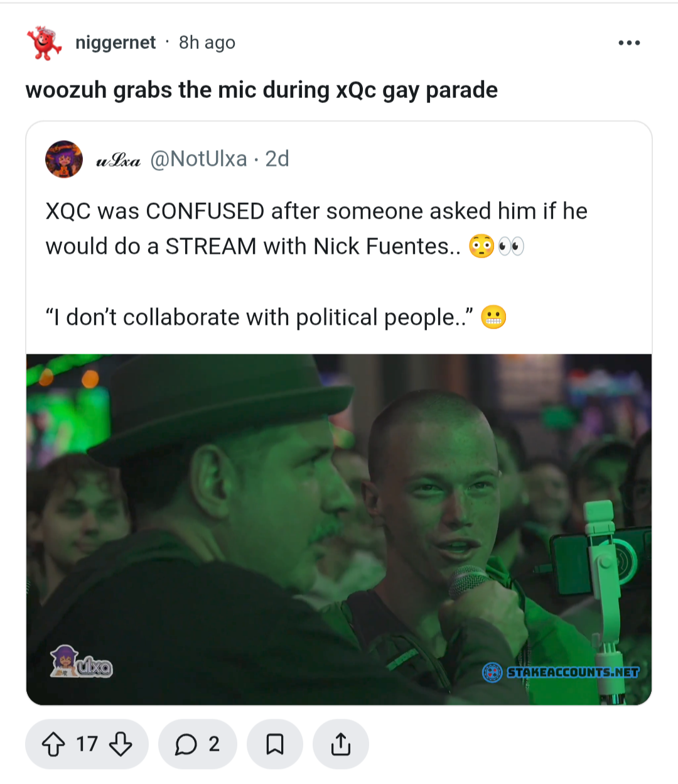Click the post author's username next to avatar
The height and width of the screenshot is (784, 678).
click(x=116, y=43)
